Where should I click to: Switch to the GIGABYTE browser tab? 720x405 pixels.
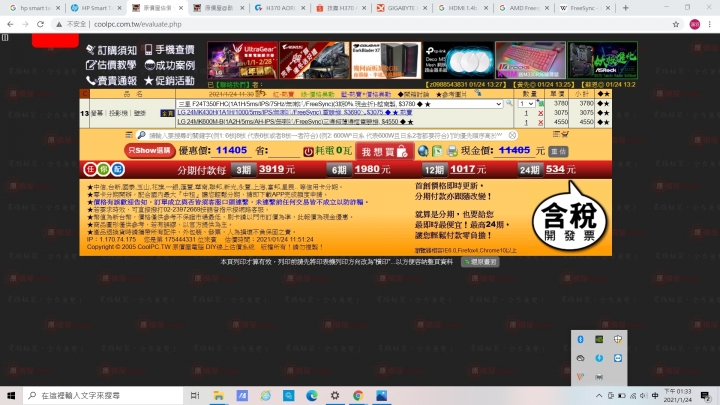(x=402, y=8)
